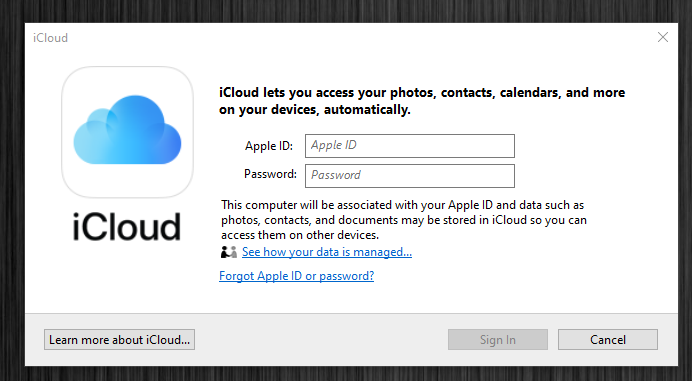The height and width of the screenshot is (381, 692).
Task: Focus the Apple ID text field
Action: pyautogui.click(x=410, y=146)
